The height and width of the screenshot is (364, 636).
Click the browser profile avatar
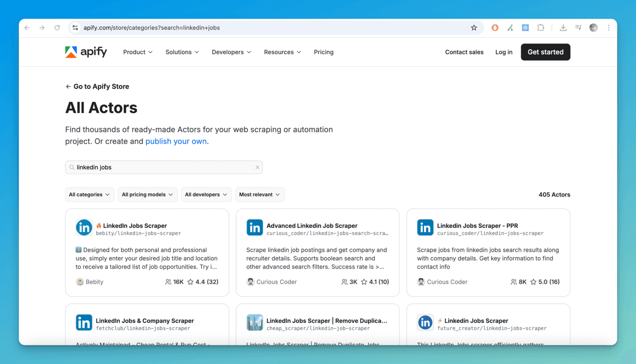coord(594,28)
